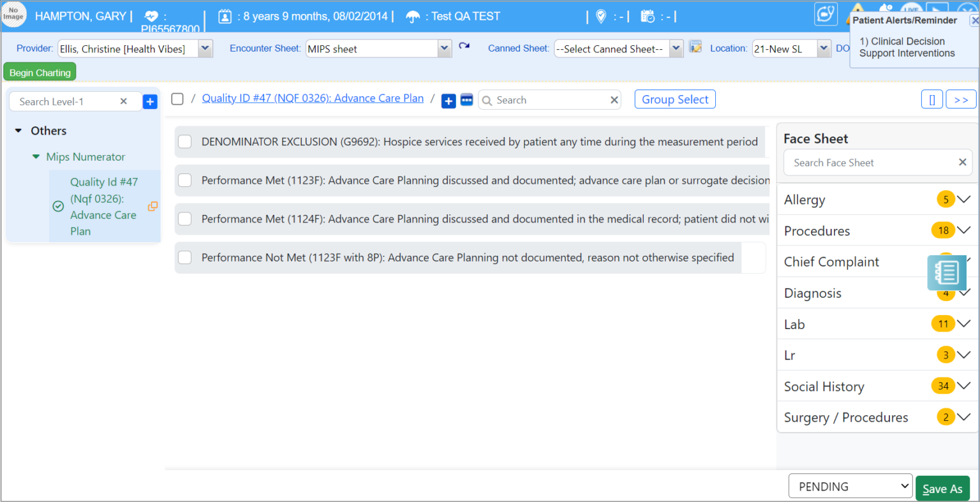Open the telehealth stethoscope icon
980x502 pixels.
826,14
